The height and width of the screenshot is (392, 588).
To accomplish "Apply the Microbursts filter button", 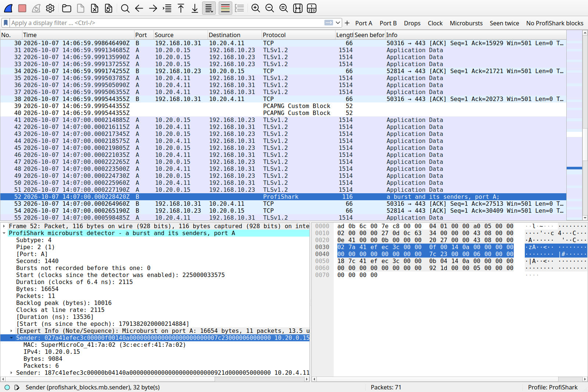I will click(466, 23).
